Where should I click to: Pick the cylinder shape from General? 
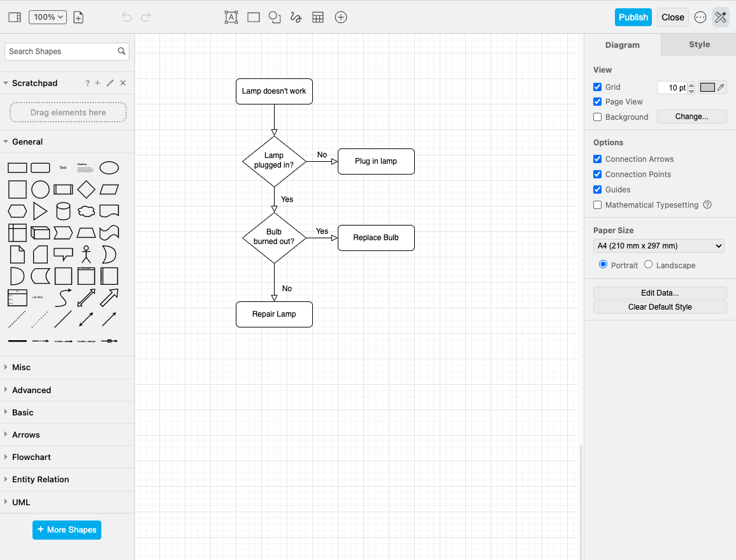(63, 211)
